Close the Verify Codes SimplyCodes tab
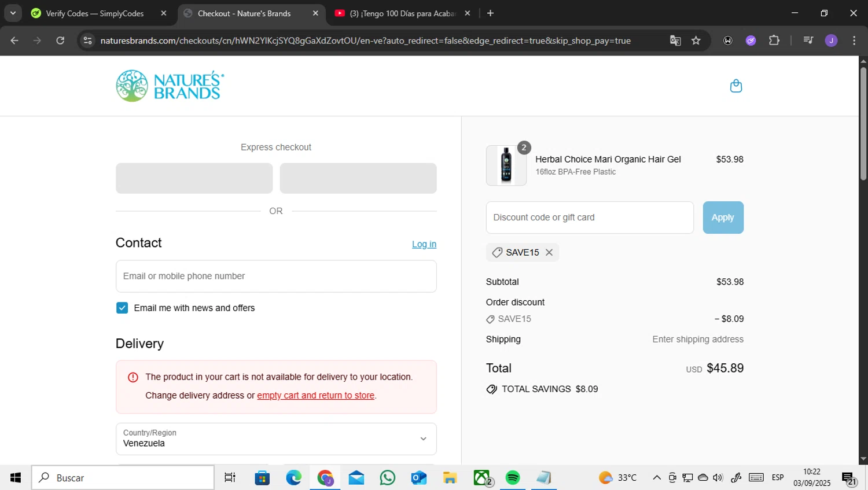 coord(164,13)
